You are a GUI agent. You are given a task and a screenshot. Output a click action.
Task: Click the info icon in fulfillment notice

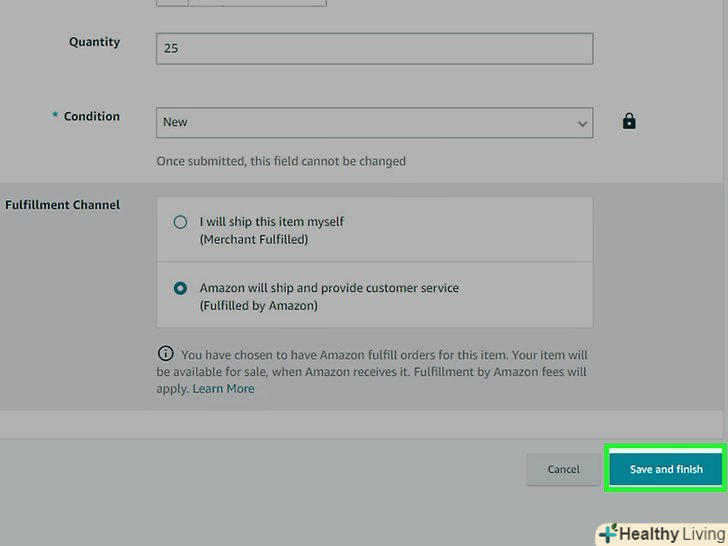[x=165, y=353]
